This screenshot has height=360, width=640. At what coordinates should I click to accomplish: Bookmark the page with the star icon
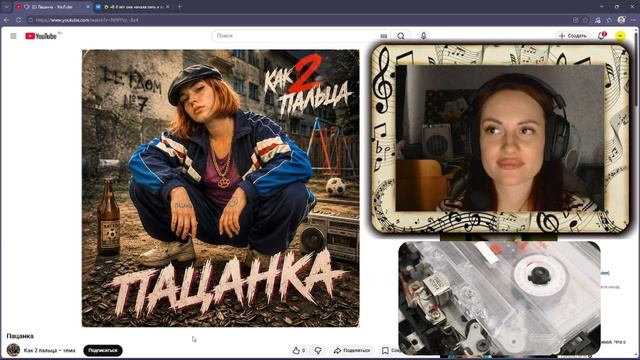pyautogui.click(x=585, y=20)
